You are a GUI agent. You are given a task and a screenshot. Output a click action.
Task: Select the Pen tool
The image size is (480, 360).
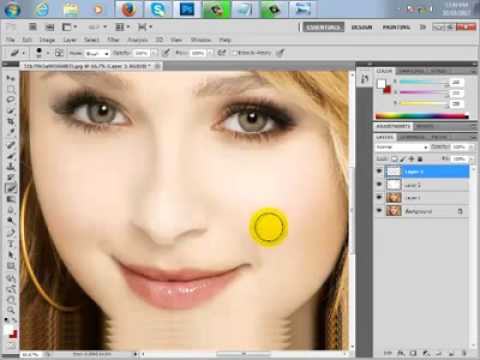(x=11, y=233)
